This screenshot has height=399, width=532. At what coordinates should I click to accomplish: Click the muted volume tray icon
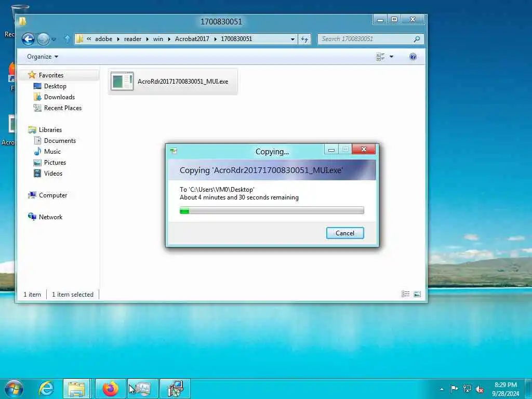(x=480, y=389)
